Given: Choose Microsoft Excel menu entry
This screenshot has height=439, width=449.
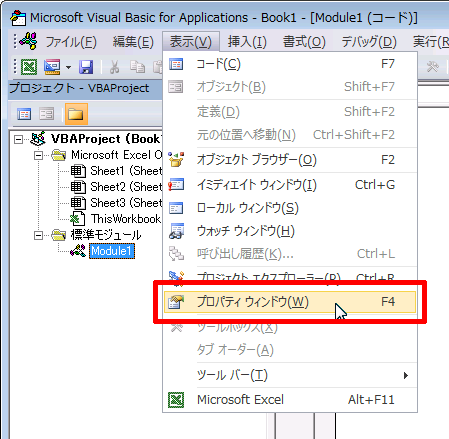Looking at the screenshot, I should point(290,400).
